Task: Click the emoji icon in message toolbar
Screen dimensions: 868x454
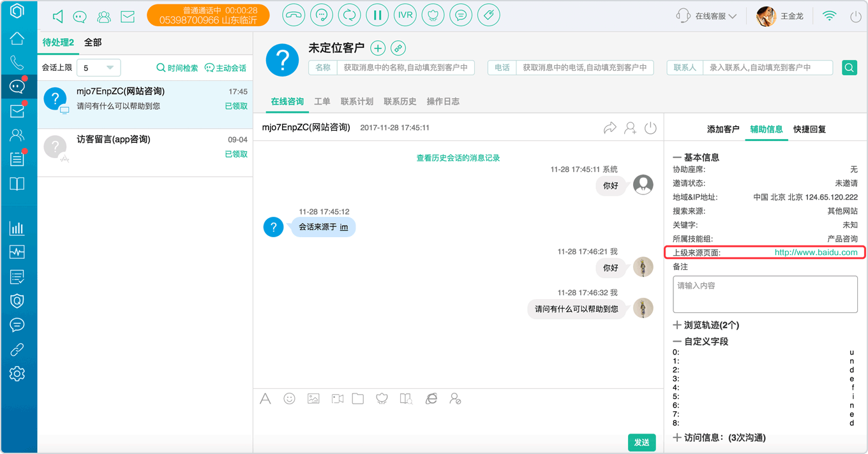Action: pyautogui.click(x=289, y=399)
